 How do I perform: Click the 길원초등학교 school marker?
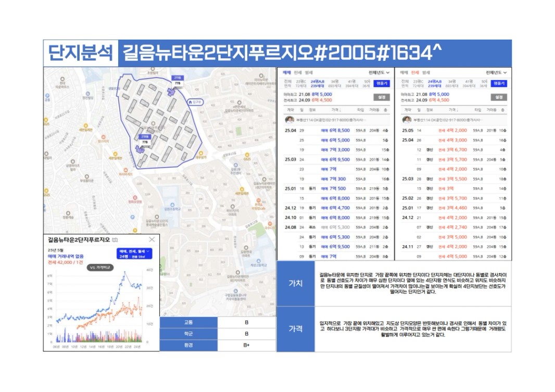(x=172, y=207)
